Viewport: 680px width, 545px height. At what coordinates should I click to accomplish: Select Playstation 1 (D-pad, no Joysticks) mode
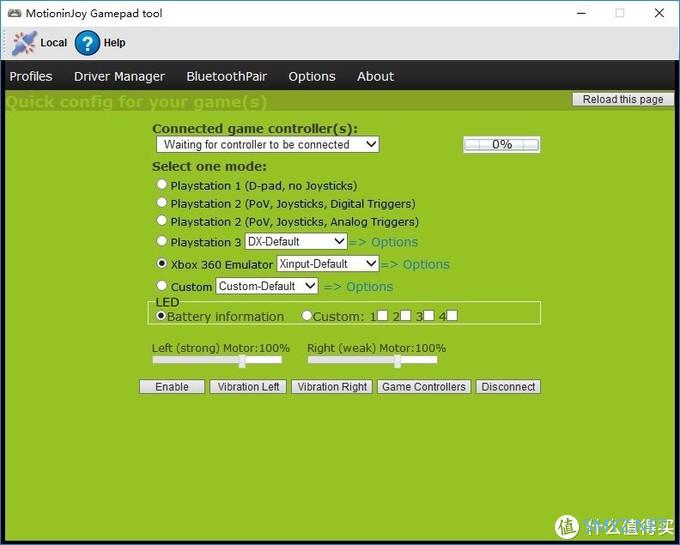coord(161,184)
